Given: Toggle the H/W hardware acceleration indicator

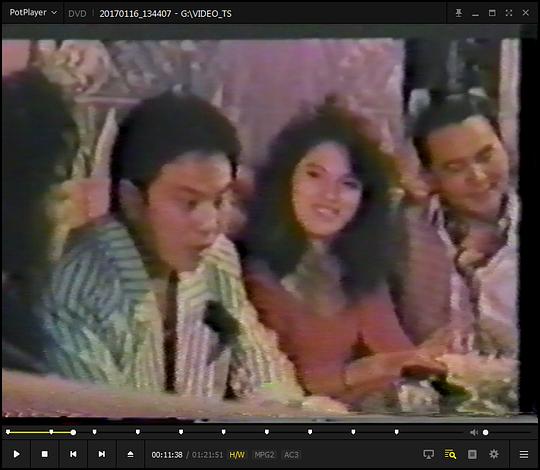Looking at the screenshot, I should [x=237, y=455].
